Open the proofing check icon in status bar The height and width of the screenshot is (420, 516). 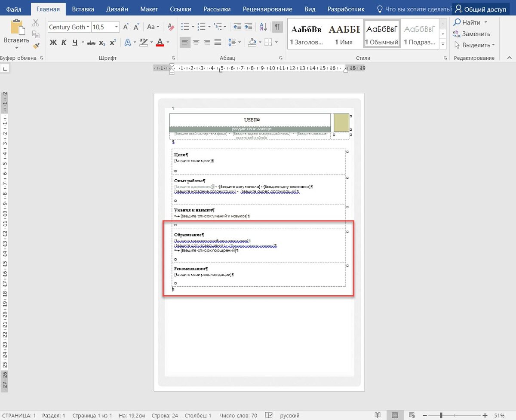[270, 415]
